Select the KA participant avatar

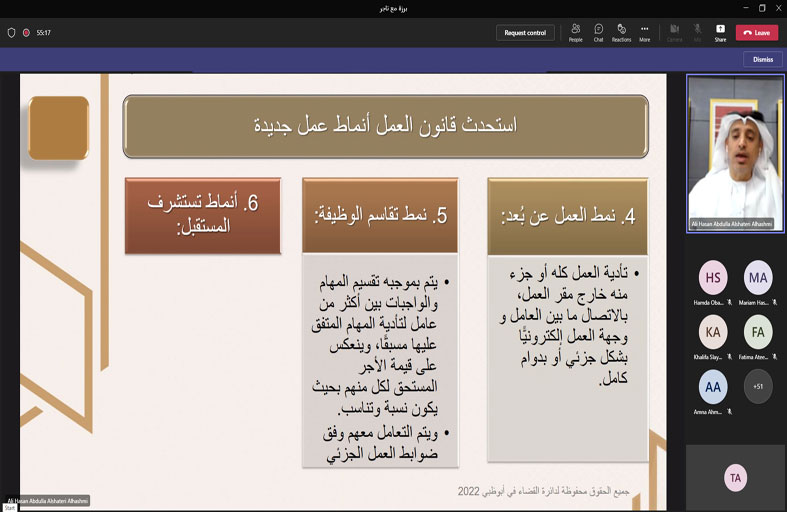tap(714, 331)
